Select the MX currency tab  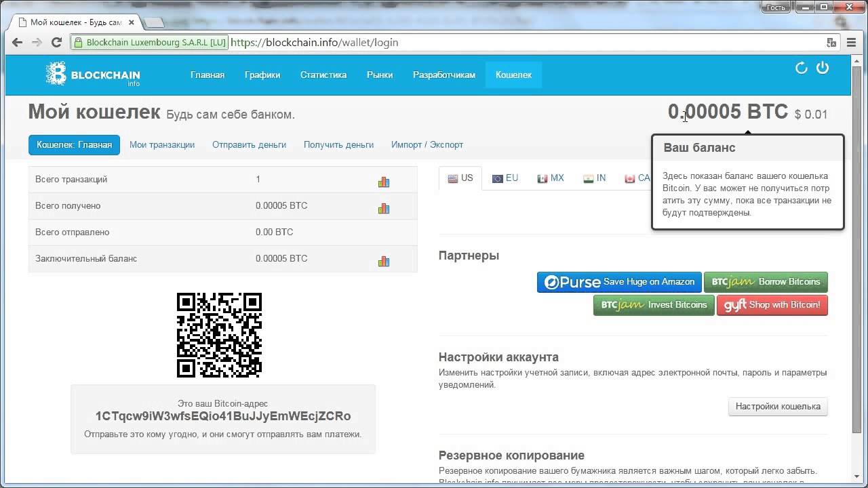pos(551,178)
